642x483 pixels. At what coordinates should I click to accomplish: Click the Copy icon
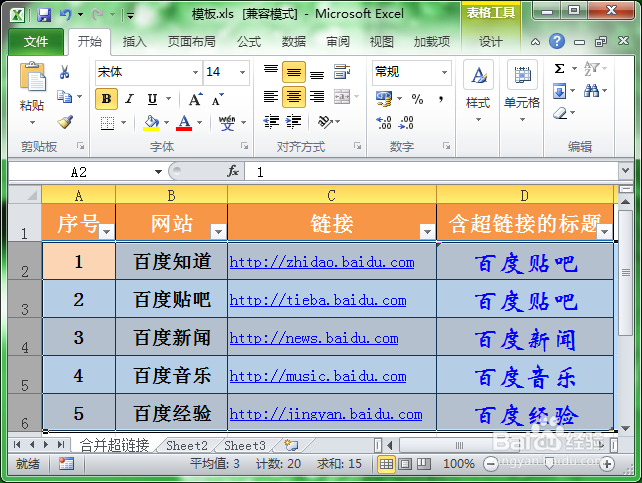tap(64, 97)
